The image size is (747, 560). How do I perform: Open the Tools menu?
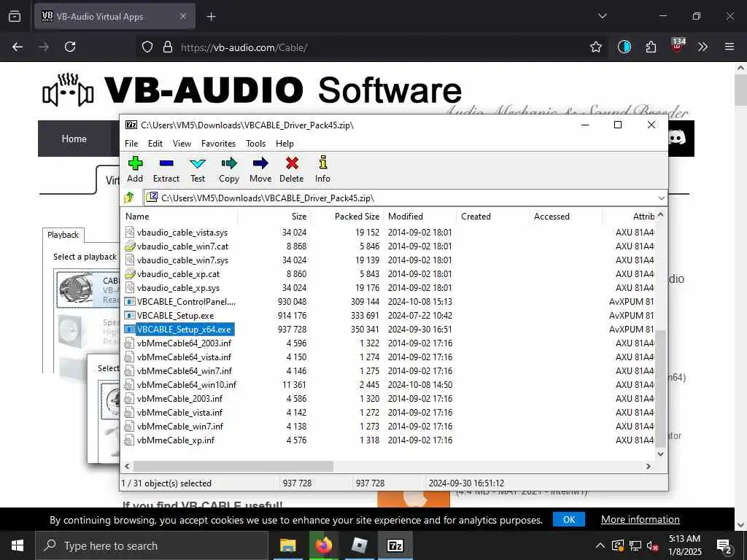[x=256, y=144]
